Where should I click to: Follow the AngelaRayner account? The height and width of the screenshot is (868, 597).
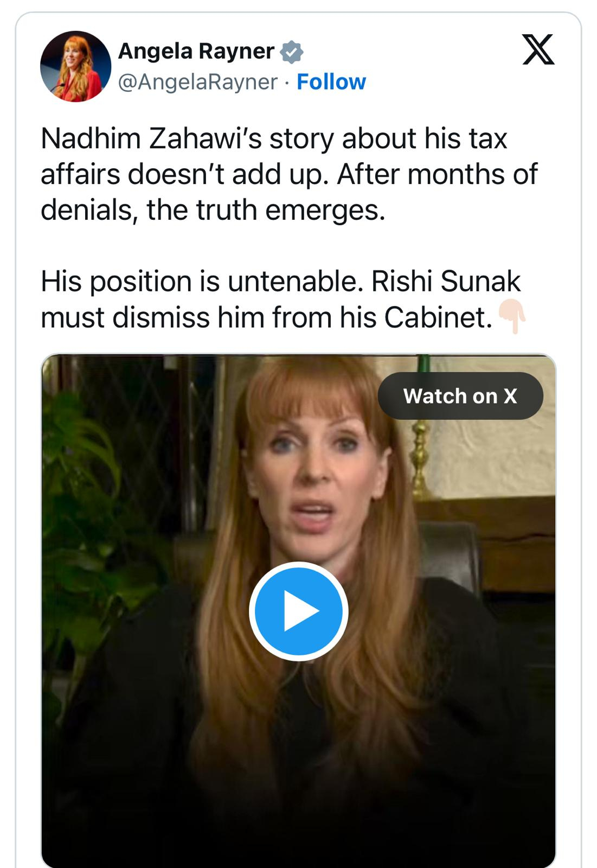coord(331,82)
